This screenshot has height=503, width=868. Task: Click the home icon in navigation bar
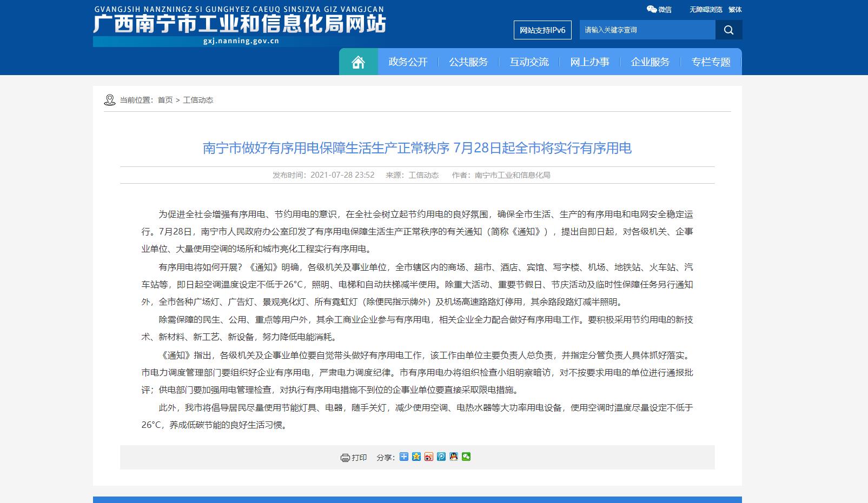click(358, 62)
